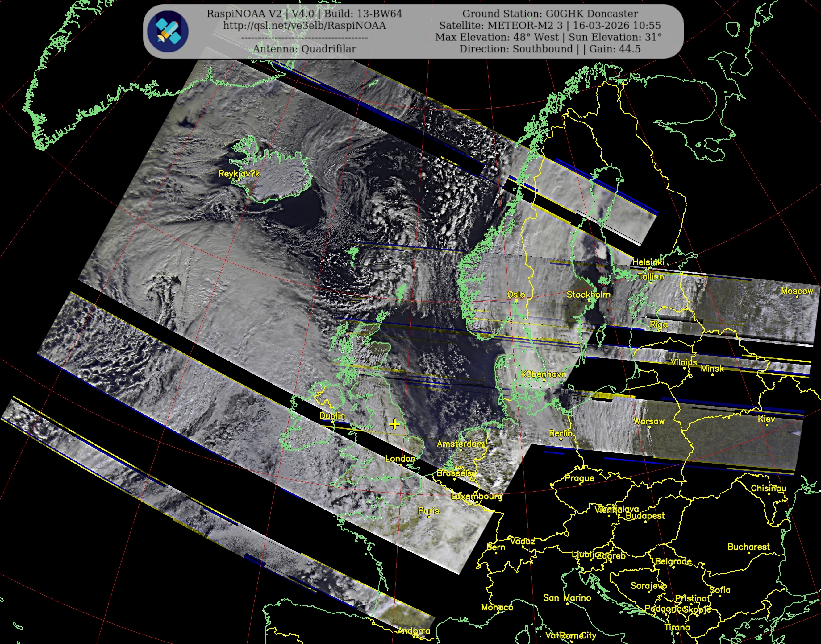Click the Berlin city label
821x644 pixels.
click(560, 433)
